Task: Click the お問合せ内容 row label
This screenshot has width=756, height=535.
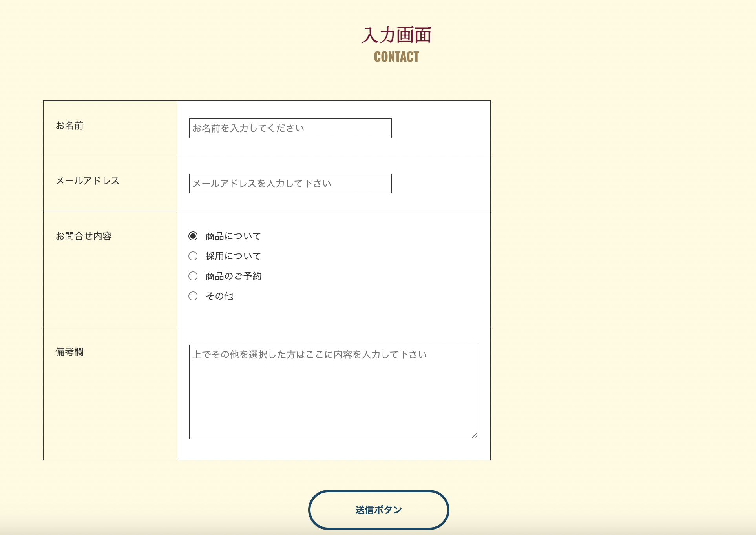Action: pyautogui.click(x=83, y=236)
